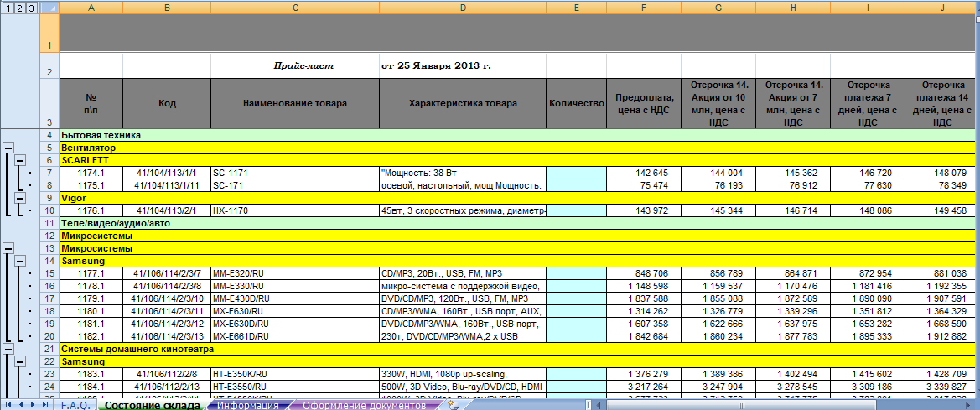
Task: Click the MM-E330/RU product cell
Action: coord(295,286)
